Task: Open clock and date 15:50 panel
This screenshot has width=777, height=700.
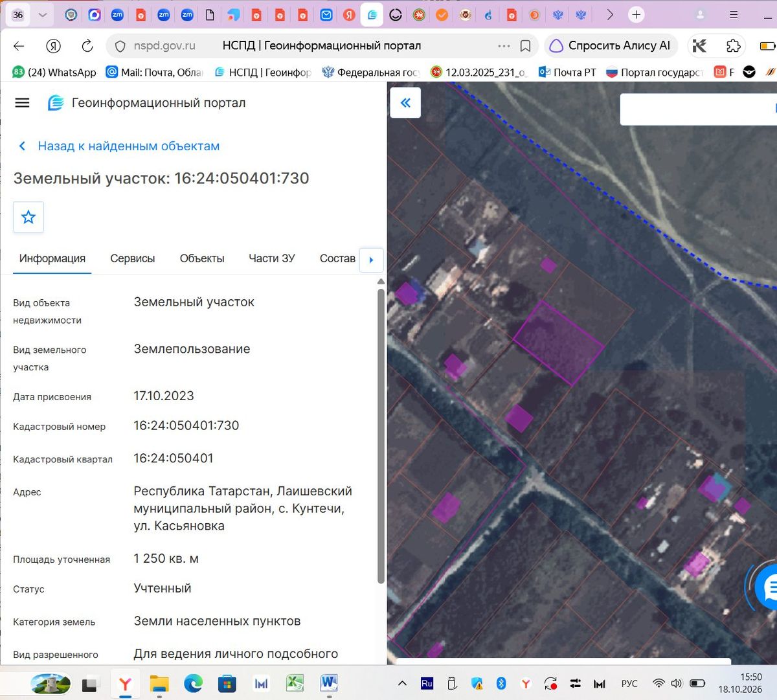Action: click(740, 683)
